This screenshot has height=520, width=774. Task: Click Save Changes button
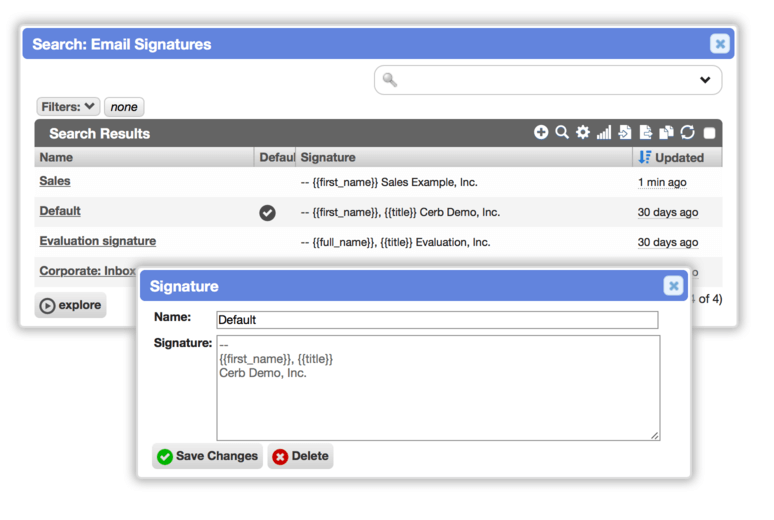click(x=207, y=456)
